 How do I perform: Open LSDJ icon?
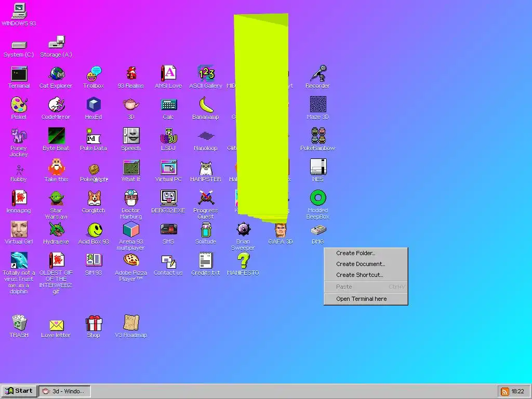click(x=168, y=136)
